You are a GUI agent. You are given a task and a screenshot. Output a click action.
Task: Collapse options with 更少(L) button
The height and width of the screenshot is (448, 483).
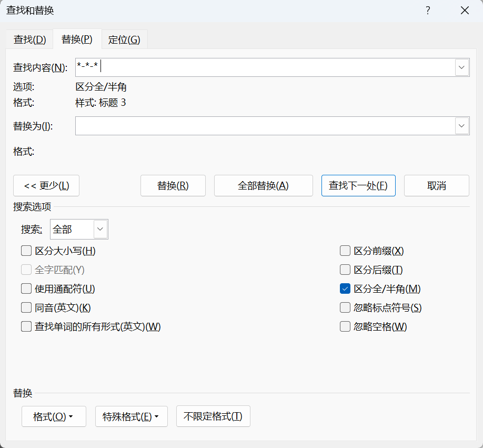46,185
